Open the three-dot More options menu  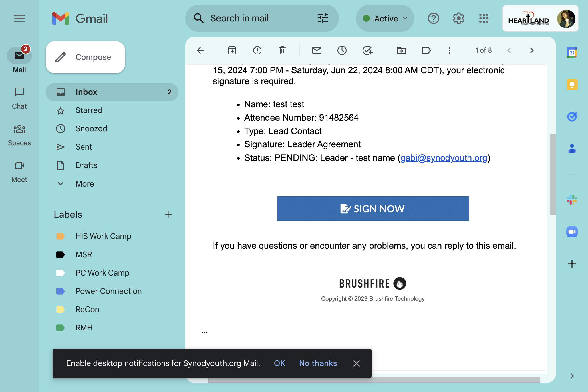(450, 50)
